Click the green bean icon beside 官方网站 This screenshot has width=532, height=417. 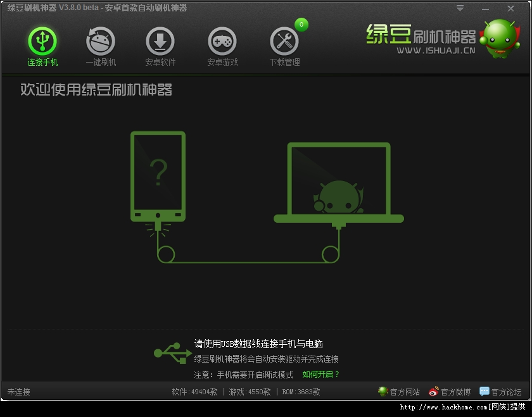(383, 392)
